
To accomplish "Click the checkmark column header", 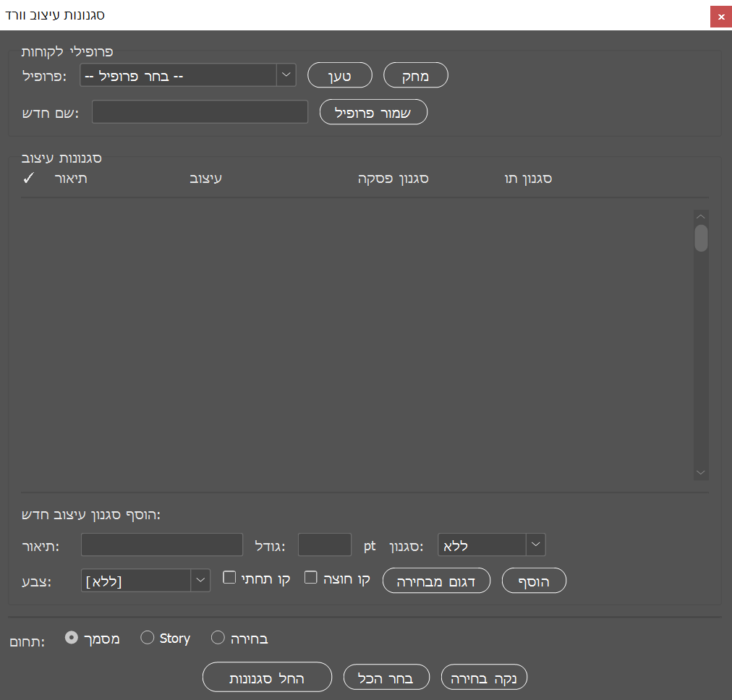I will (27, 179).
